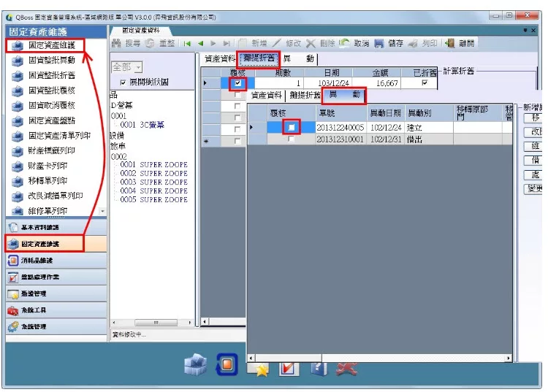This screenshot has width=548, height=392.
Task: Check 覆核 box for record 201312240005
Action: point(292,127)
